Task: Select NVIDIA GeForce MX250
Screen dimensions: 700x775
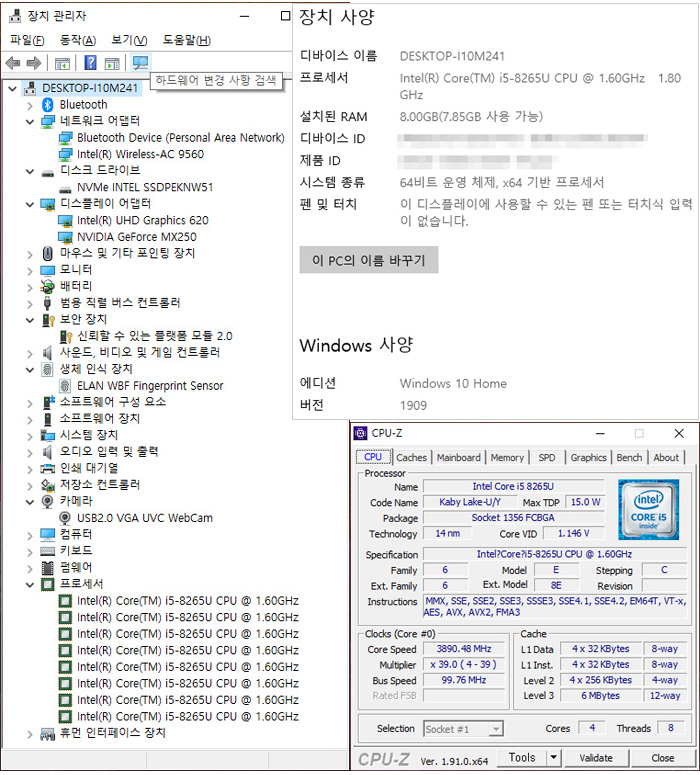Action: (137, 237)
